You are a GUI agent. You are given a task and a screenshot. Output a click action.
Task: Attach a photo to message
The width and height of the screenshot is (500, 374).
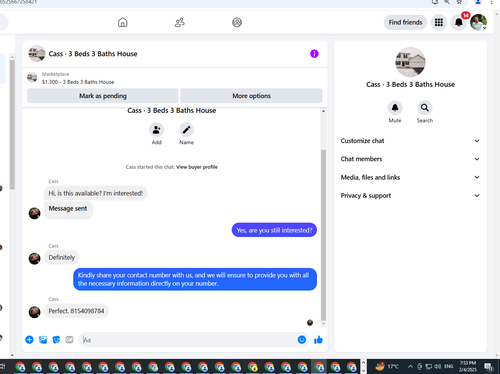43,340
